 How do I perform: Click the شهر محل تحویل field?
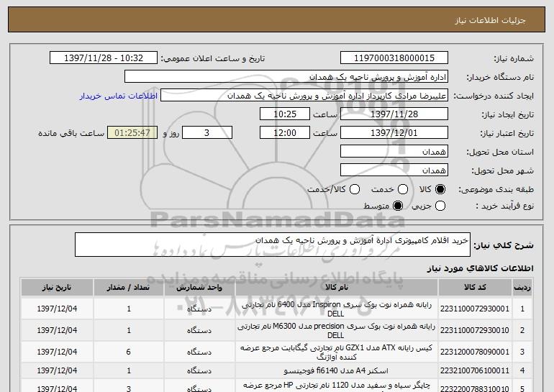pos(394,170)
